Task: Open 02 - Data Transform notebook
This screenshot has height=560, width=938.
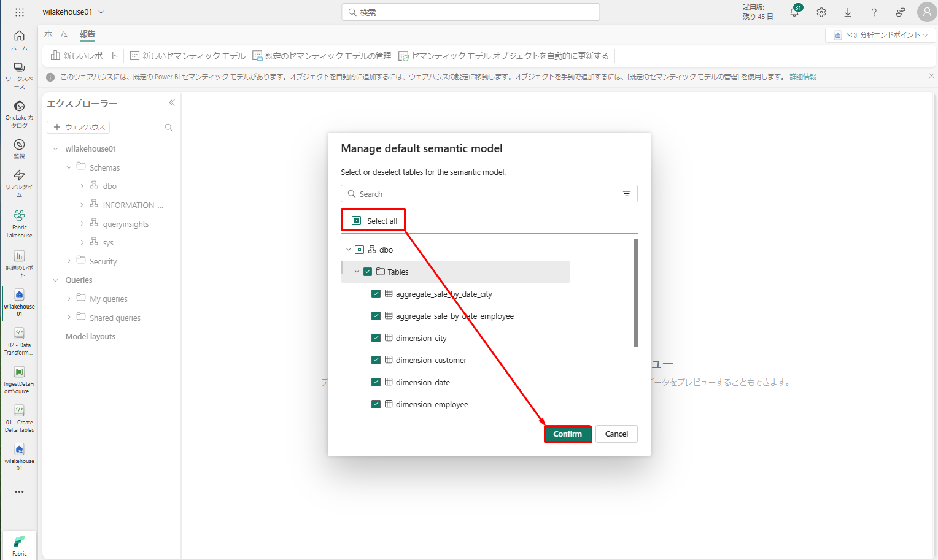Action: pyautogui.click(x=19, y=341)
